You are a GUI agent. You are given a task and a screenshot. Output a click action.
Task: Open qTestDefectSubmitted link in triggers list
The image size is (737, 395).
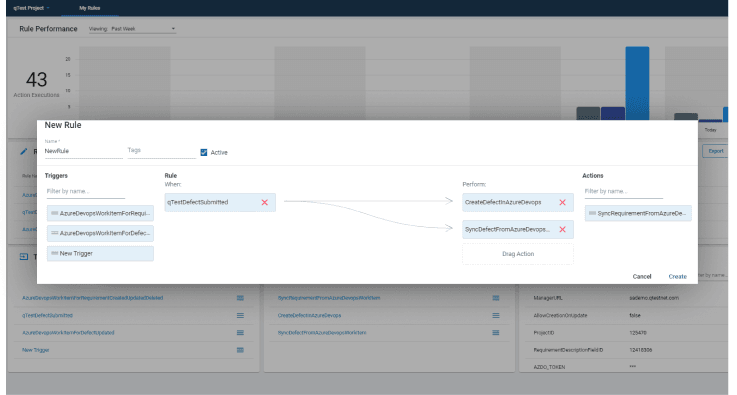[x=47, y=315]
